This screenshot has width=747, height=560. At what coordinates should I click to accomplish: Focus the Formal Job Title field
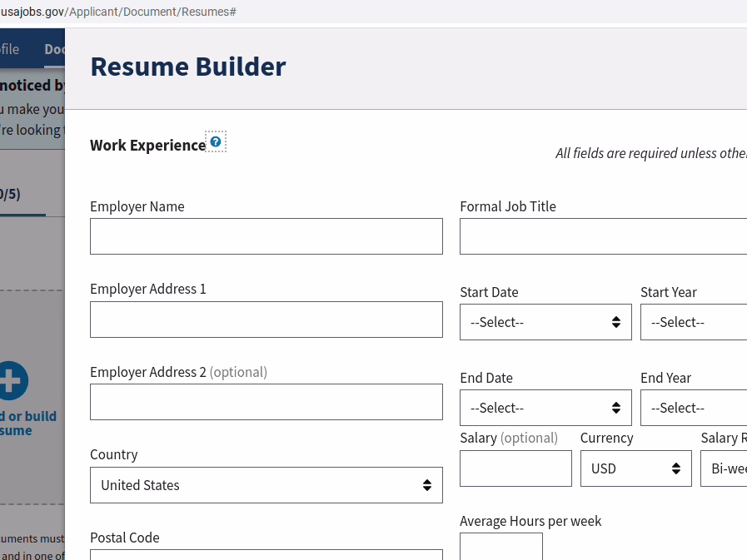pyautogui.click(x=603, y=236)
